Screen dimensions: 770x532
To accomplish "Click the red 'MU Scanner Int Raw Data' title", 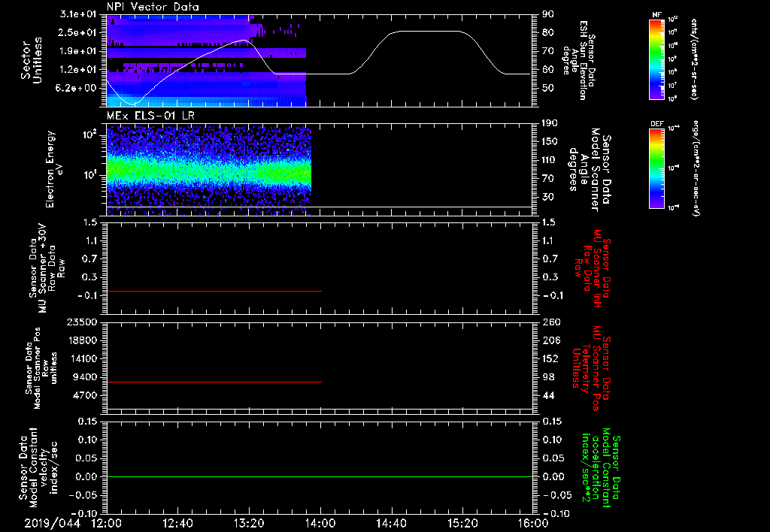I will coord(594,268).
